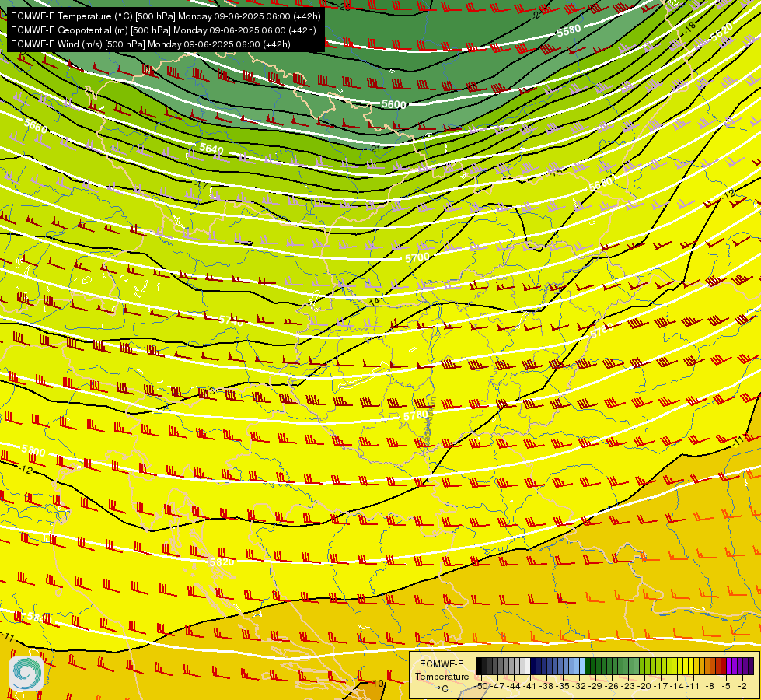Click the -8 legend scale value

(x=710, y=686)
